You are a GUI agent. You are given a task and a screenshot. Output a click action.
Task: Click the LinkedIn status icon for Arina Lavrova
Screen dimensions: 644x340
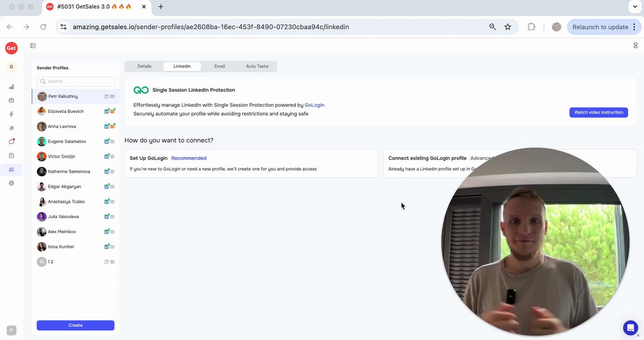coord(107,127)
